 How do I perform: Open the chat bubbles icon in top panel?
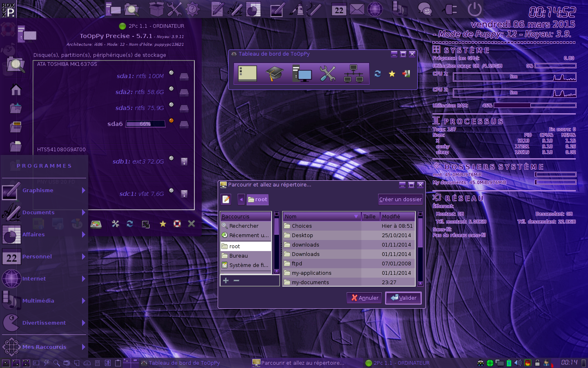pos(425,9)
